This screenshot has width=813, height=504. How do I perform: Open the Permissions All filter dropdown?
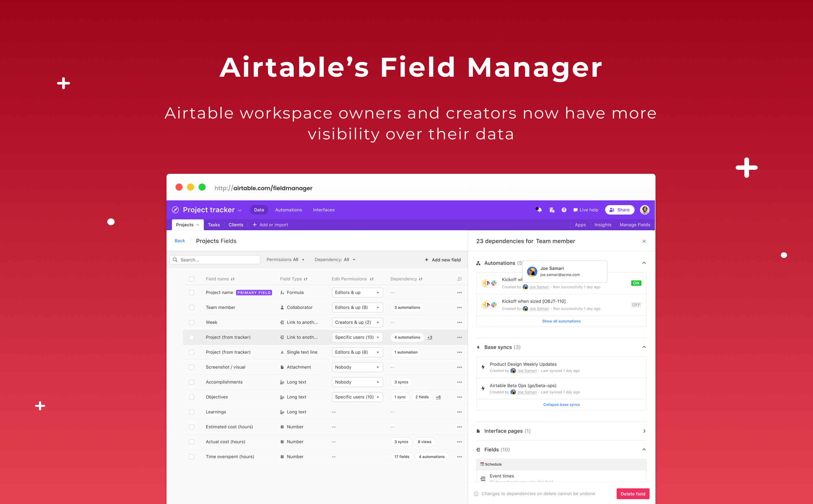[x=285, y=260]
